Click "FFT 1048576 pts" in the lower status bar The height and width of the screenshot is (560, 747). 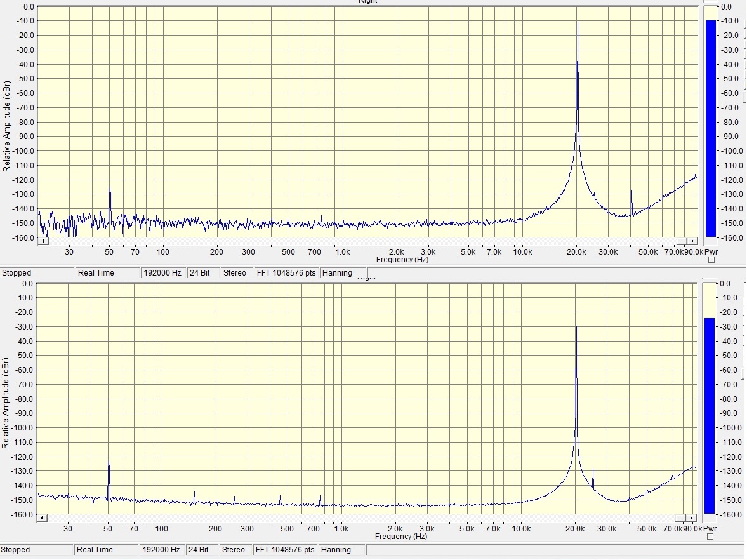285,550
